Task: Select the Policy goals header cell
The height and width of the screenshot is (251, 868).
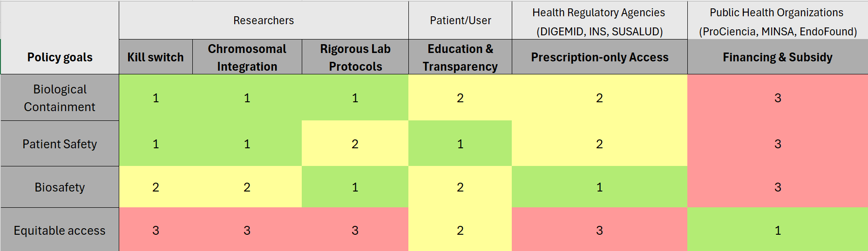Action: [x=60, y=57]
